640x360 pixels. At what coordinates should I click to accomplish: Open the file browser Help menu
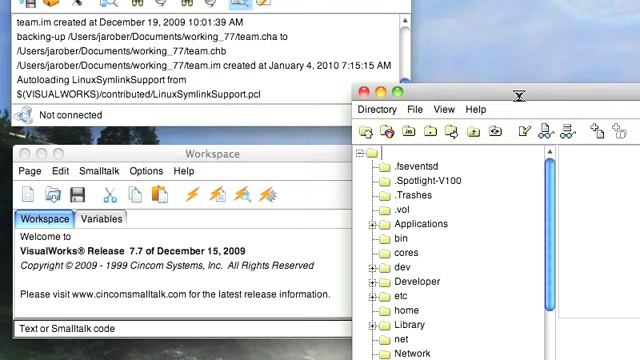pos(476,109)
